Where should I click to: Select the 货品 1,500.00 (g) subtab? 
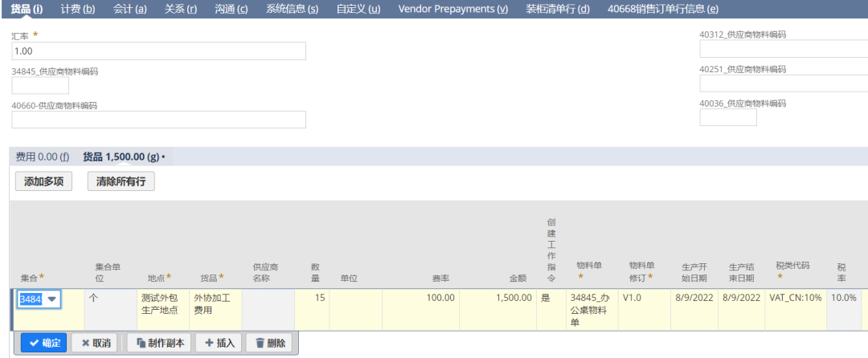[124, 157]
